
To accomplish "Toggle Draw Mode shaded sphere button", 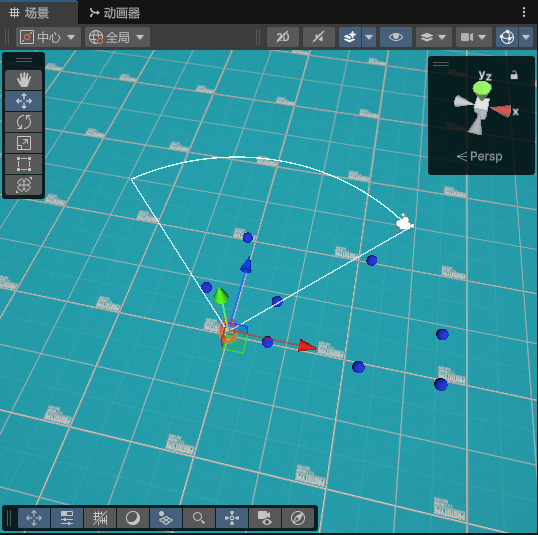I will tap(133, 518).
